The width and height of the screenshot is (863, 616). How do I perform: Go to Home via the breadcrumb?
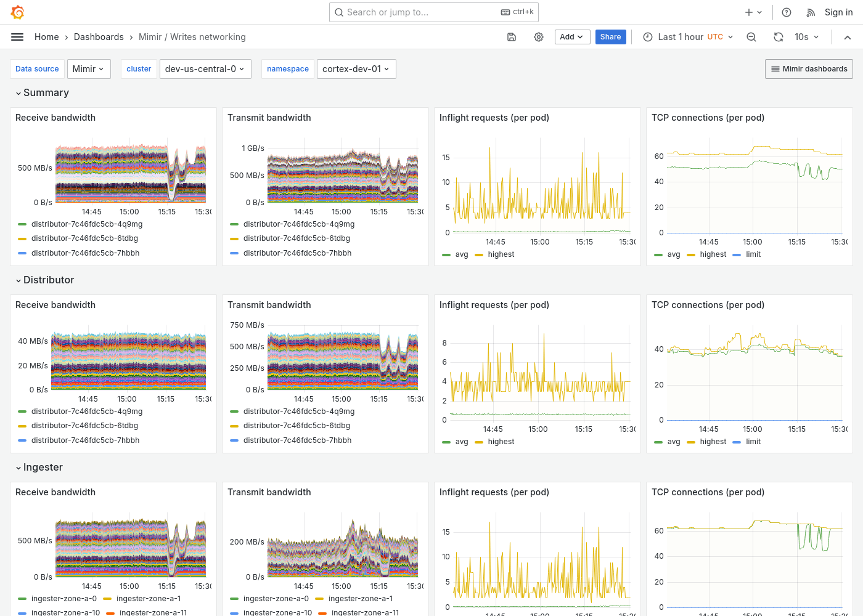click(x=46, y=37)
